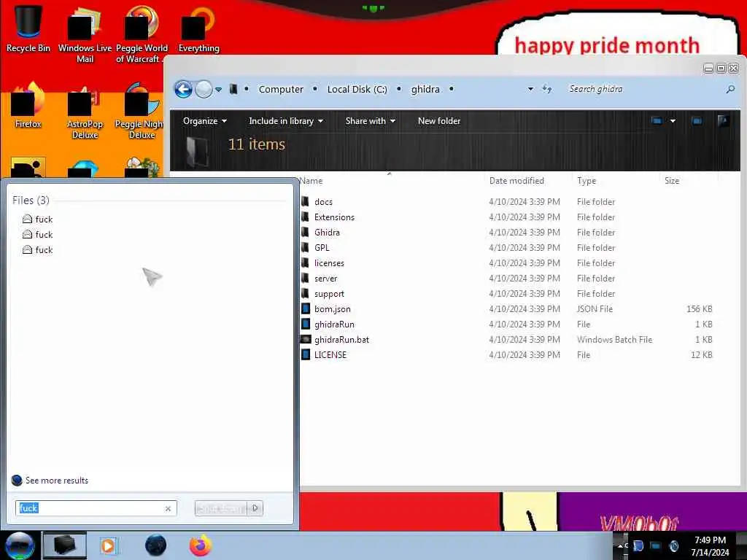Select the GPL folder

tap(508, 248)
